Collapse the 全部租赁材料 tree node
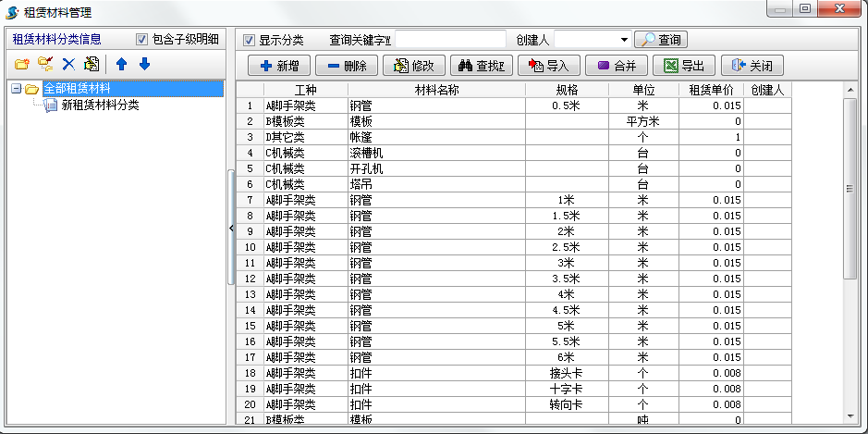 pyautogui.click(x=17, y=89)
